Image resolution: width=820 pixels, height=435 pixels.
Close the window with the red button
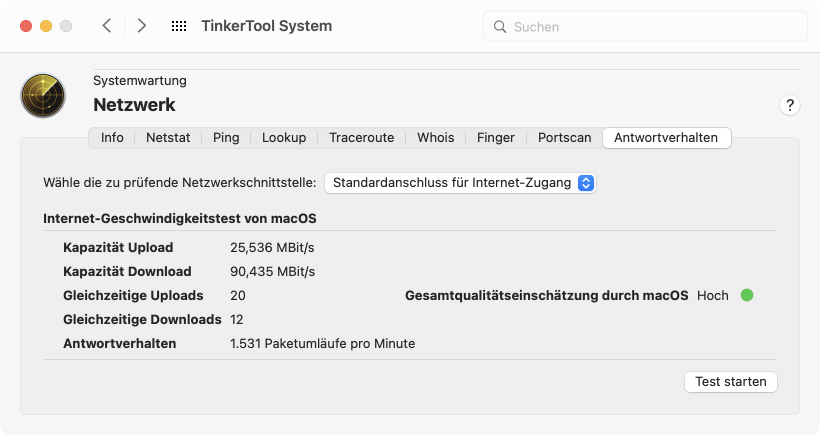(x=26, y=26)
